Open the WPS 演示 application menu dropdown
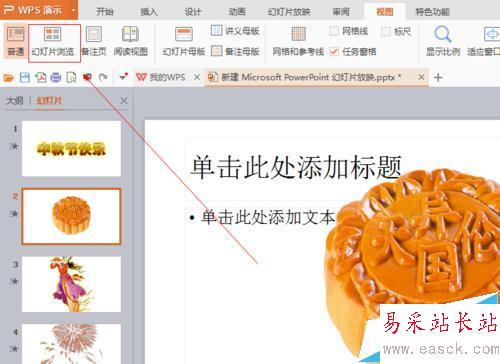 (74, 10)
